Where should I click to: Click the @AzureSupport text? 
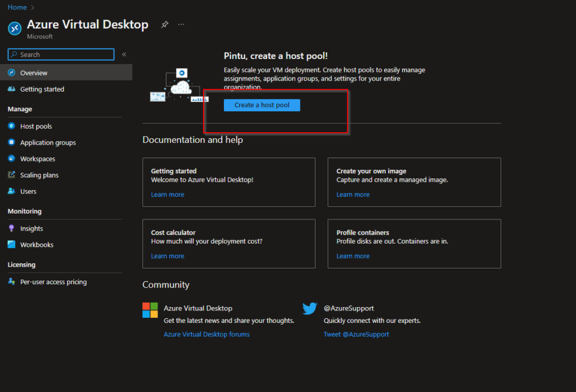pyautogui.click(x=349, y=308)
